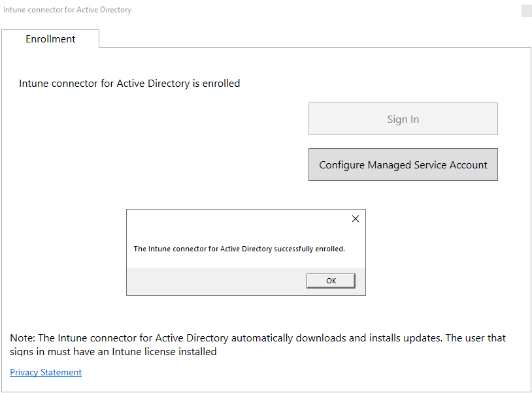Click the 'is enrolled' status message
This screenshot has height=393, width=532.
click(129, 84)
